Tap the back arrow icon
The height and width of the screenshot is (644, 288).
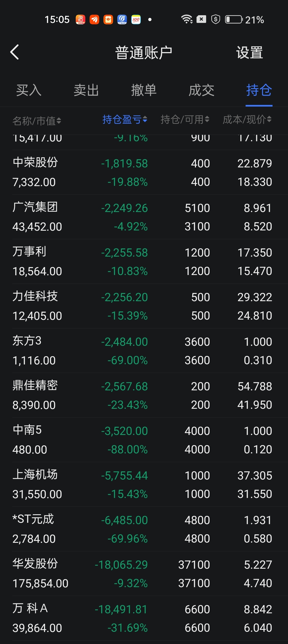tap(15, 52)
